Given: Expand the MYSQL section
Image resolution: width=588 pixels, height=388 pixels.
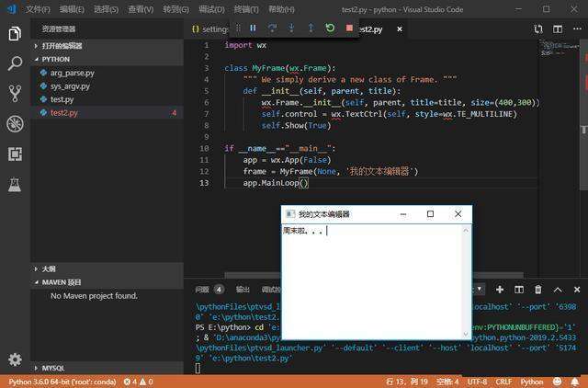Looking at the screenshot, I should pyautogui.click(x=107, y=368).
